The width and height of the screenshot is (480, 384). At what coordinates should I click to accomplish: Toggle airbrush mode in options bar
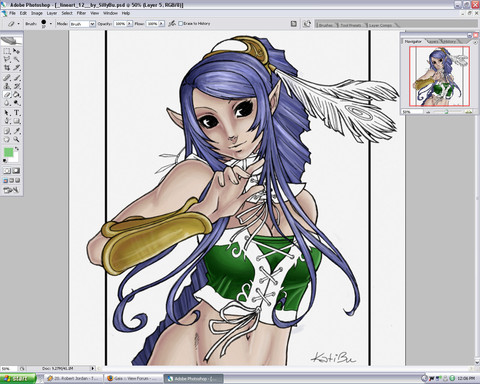point(172,24)
